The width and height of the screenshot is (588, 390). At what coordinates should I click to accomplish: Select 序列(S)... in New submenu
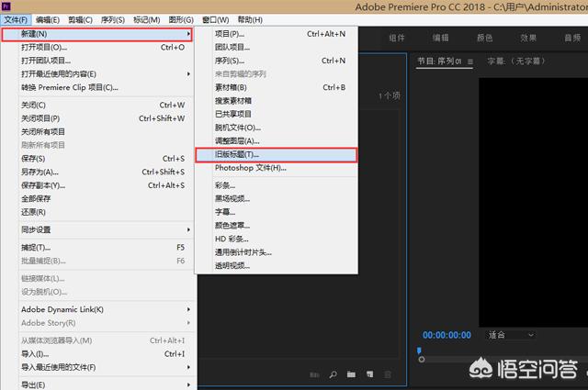tap(277, 61)
